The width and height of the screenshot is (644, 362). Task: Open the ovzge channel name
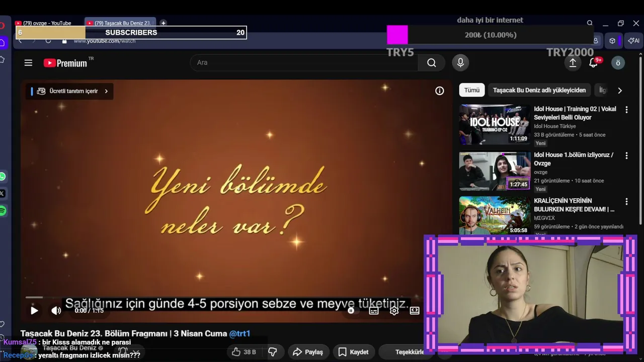point(541,172)
